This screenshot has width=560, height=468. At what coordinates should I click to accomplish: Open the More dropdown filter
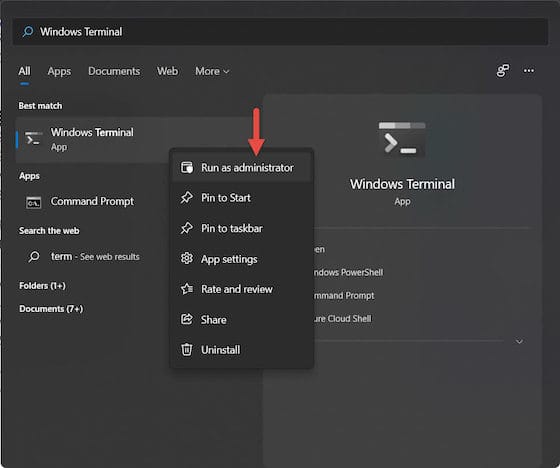pyautogui.click(x=212, y=71)
